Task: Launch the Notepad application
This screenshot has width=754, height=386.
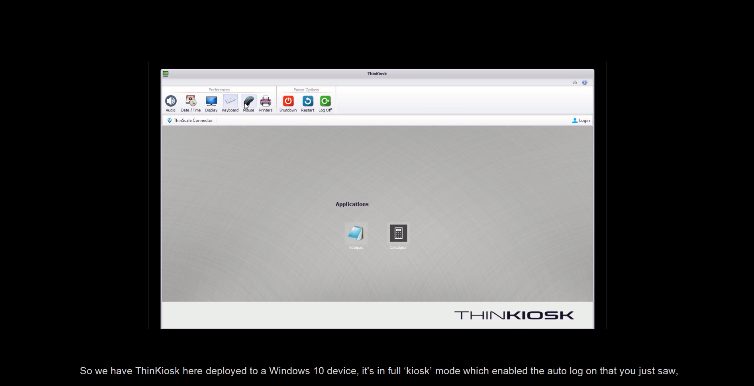Action: click(x=356, y=236)
